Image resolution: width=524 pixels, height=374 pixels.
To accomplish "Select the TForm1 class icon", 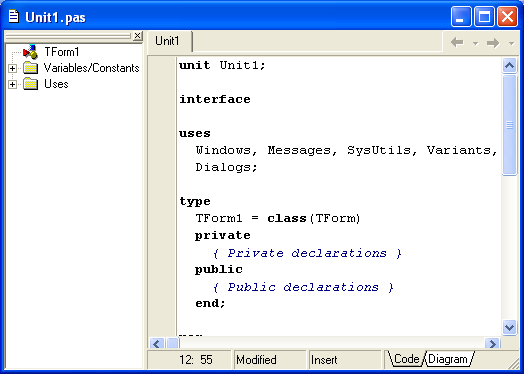I will [x=30, y=52].
